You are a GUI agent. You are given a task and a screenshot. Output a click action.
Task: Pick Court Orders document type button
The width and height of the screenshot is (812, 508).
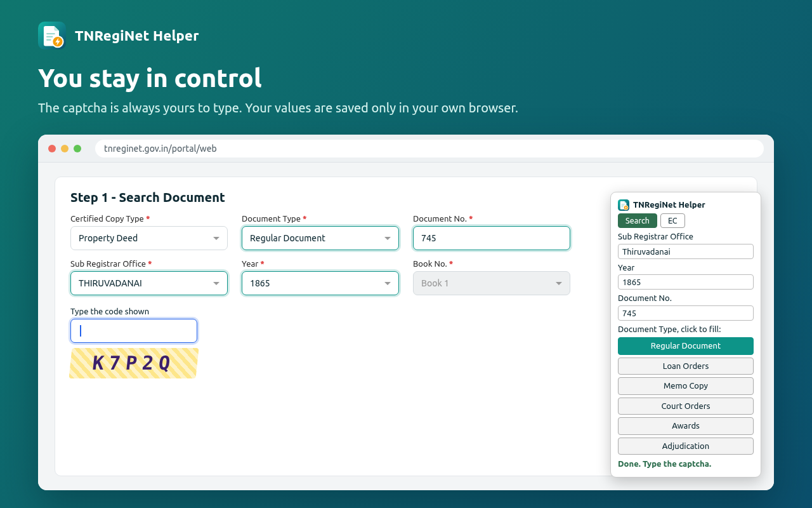click(686, 406)
